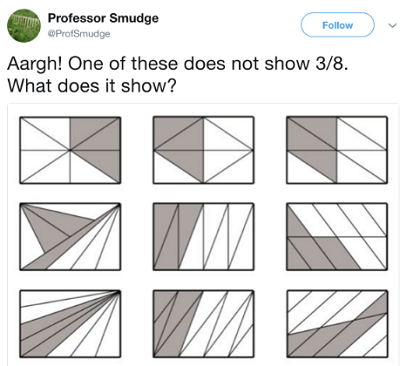
Task: Select top-middle rectangle with diamond pattern
Action: [203, 150]
